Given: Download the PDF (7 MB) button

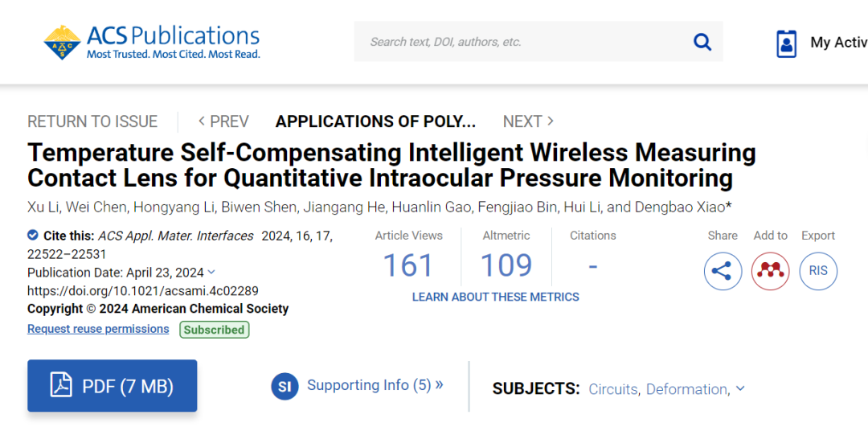Looking at the screenshot, I should (x=113, y=386).
